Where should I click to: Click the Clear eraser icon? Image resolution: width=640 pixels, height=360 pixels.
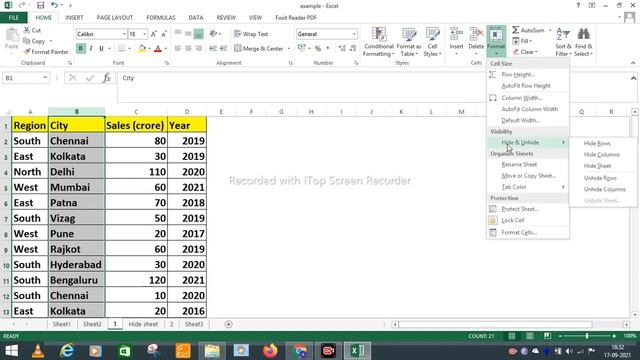[x=516, y=52]
